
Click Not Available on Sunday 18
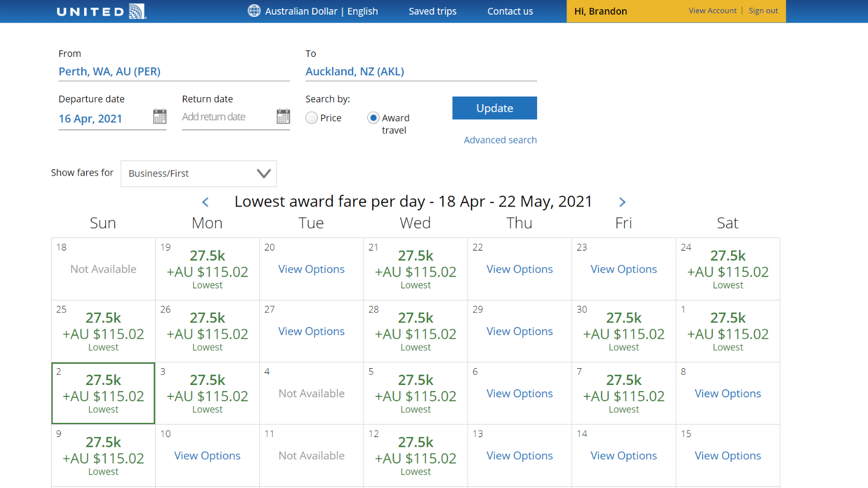(x=103, y=269)
